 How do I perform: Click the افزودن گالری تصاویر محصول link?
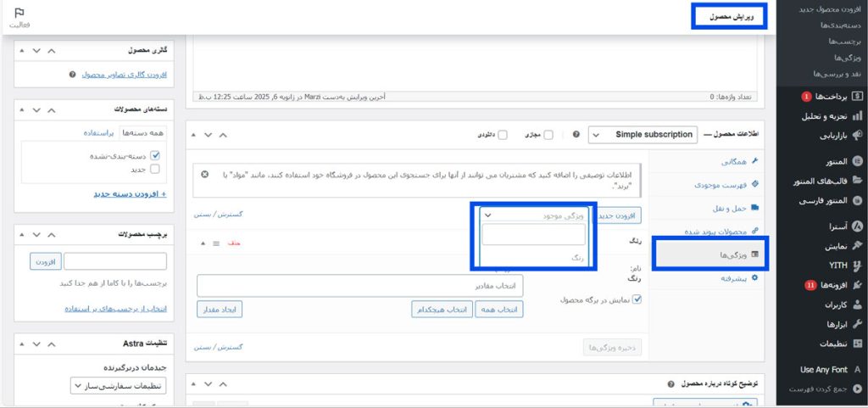(x=125, y=74)
